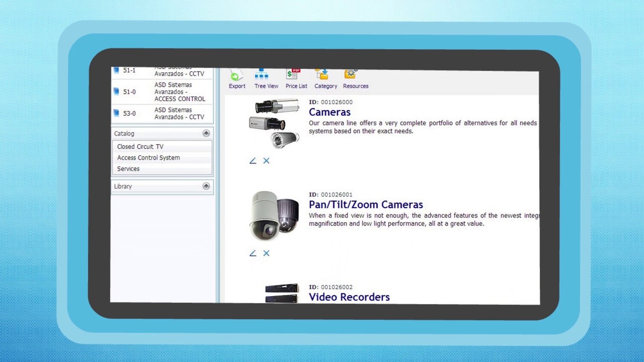Select Access Control System in Catalog
Image resolution: width=644 pixels, height=362 pixels.
pos(148,158)
